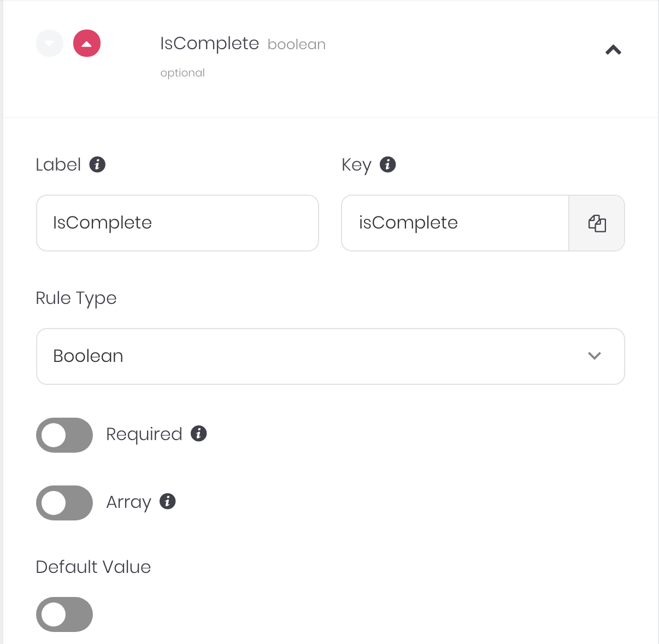Copy the isComplete key to clipboard
The width and height of the screenshot is (659, 644).
(x=597, y=223)
